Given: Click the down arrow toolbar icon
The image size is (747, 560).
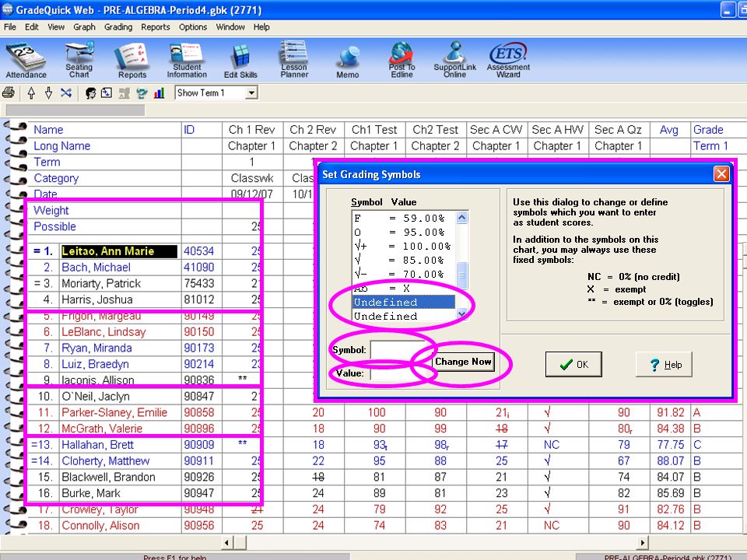Looking at the screenshot, I should coord(48,93).
